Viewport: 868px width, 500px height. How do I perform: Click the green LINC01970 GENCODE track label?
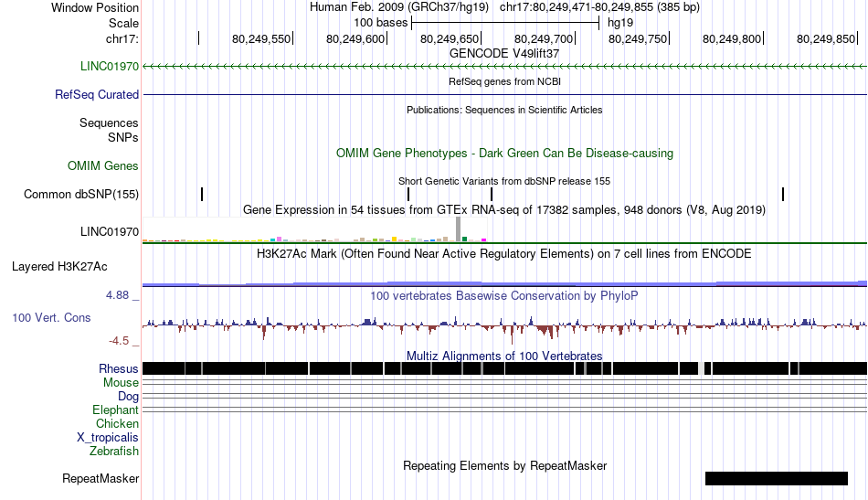pyautogui.click(x=110, y=67)
